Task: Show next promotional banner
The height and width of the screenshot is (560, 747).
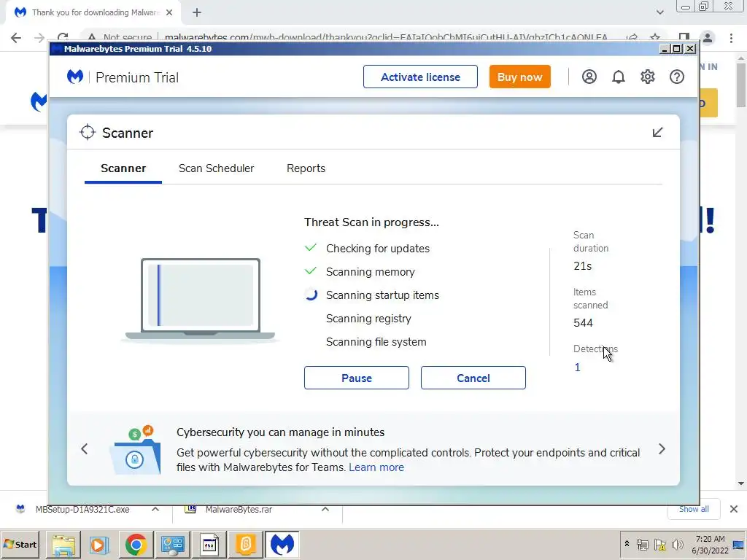Action: 662,448
